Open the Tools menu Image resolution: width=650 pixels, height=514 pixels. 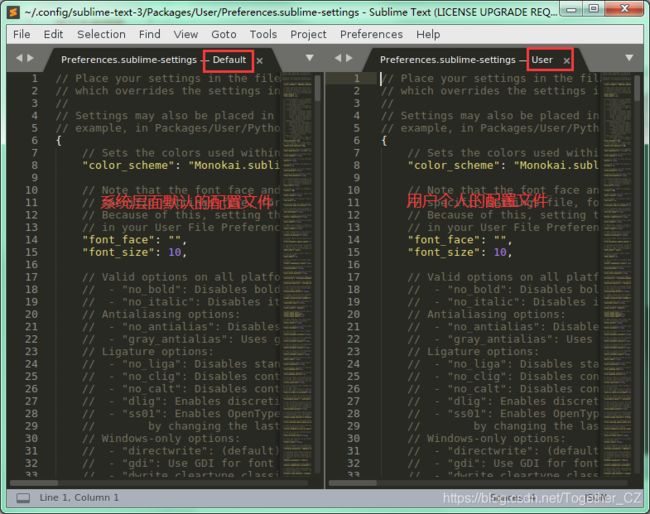click(x=263, y=34)
